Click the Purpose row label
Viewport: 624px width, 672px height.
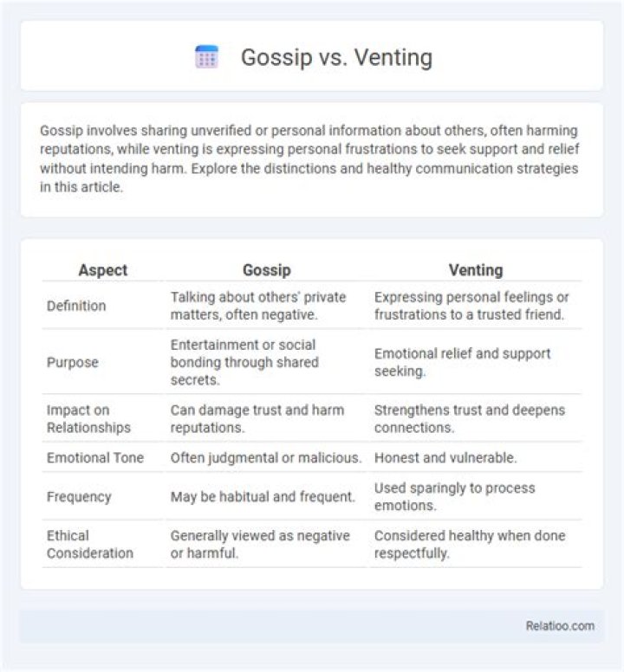(73, 362)
